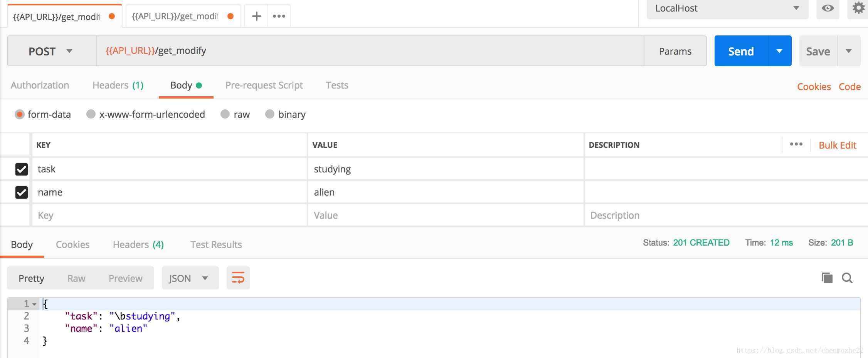Click the tab options ellipsis icon
The width and height of the screenshot is (868, 358).
pos(279,16)
